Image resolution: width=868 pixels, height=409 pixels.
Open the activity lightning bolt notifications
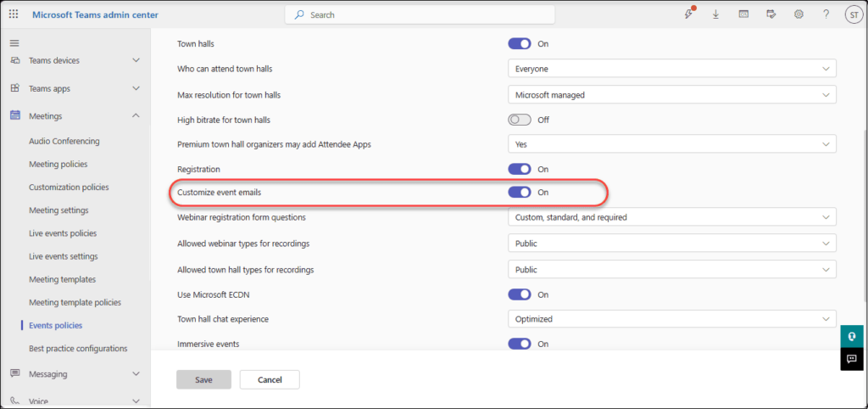coord(688,14)
